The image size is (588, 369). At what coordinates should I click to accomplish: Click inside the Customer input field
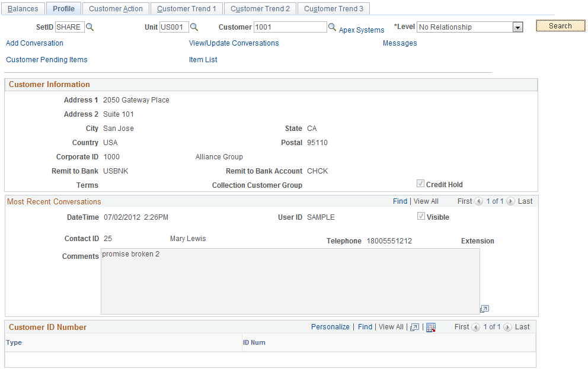click(x=290, y=27)
